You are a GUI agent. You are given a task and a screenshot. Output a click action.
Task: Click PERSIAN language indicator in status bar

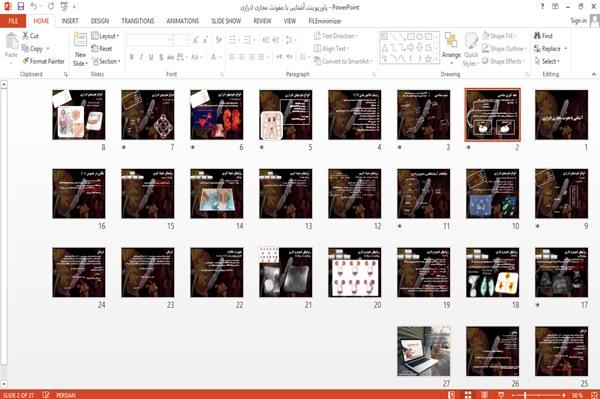(66, 395)
